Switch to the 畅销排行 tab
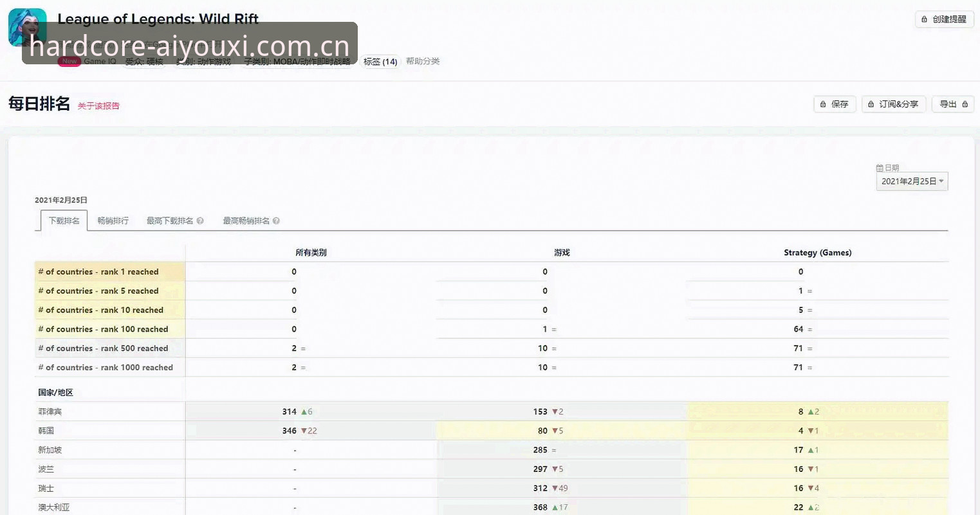Screen dimensions: 980x515 click(113, 221)
